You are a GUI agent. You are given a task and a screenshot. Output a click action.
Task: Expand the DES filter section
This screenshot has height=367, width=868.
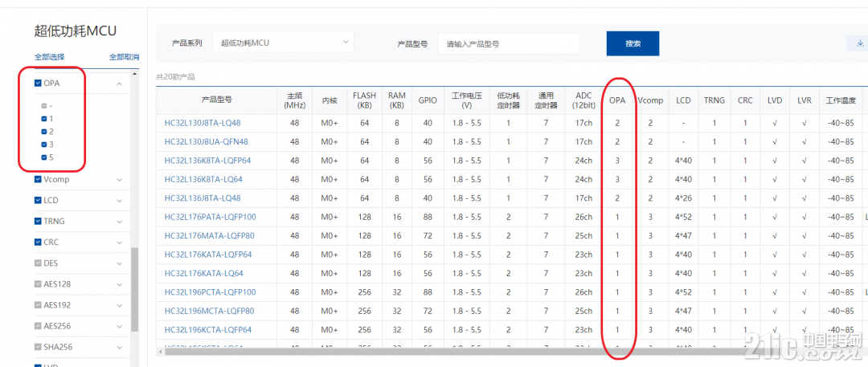point(119,263)
